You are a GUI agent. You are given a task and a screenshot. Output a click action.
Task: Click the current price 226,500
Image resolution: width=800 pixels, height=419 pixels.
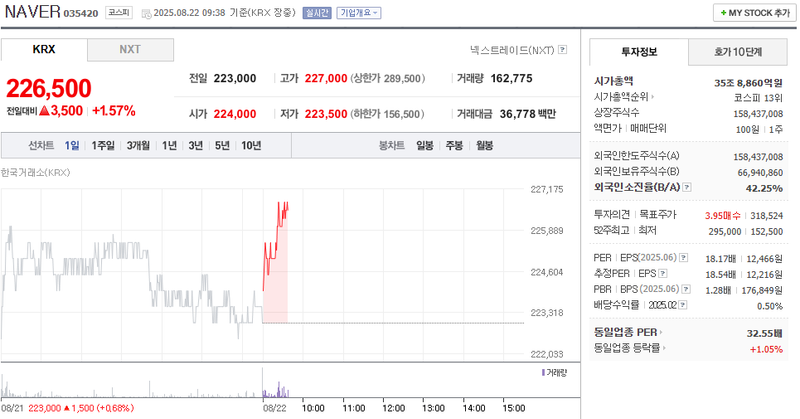point(49,88)
